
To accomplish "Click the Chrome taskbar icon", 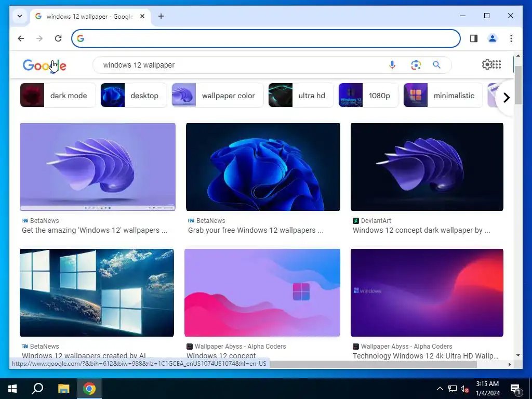I will (x=89, y=389).
